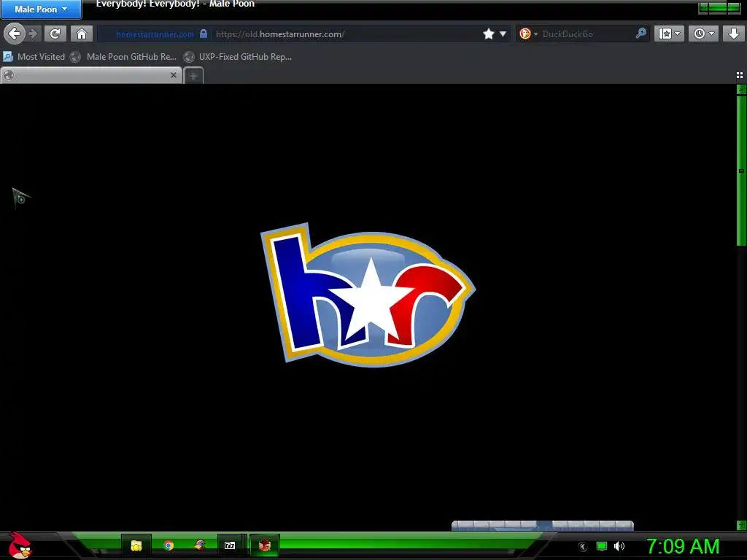Open Male Poon GitHub Re... bookmark
Screen dimensions: 747x560
point(123,57)
